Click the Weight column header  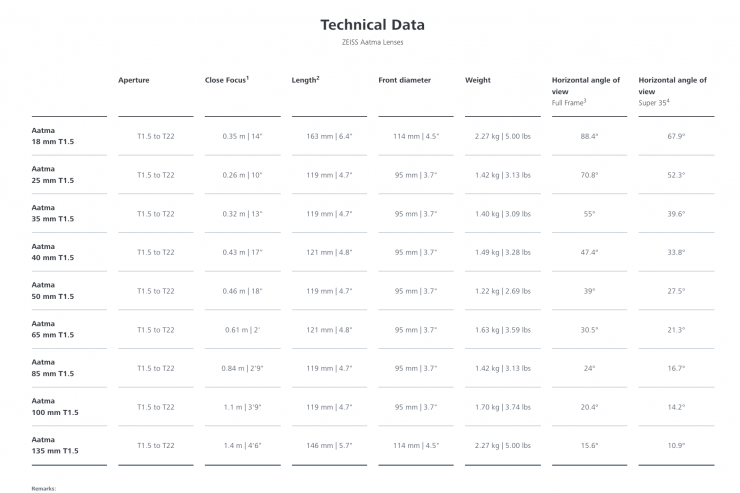[x=478, y=80]
